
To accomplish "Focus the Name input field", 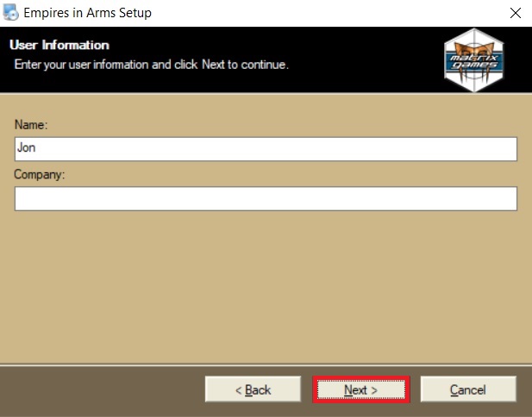I will pos(266,149).
